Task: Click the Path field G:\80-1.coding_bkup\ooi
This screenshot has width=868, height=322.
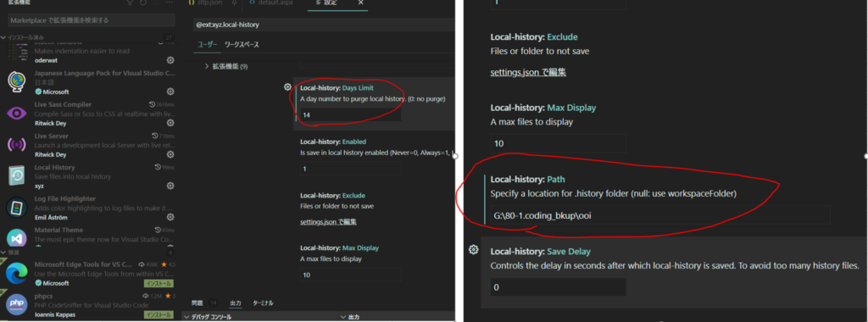Action: coord(659,214)
